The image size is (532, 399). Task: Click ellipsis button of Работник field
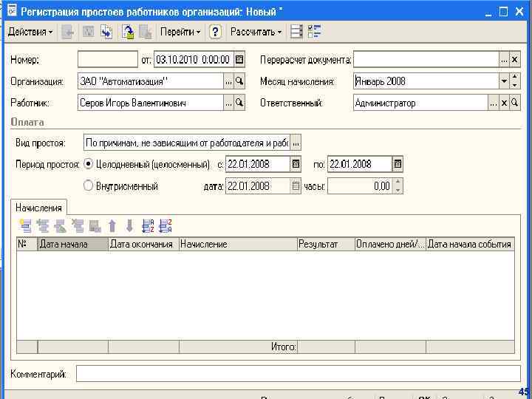[228, 103]
